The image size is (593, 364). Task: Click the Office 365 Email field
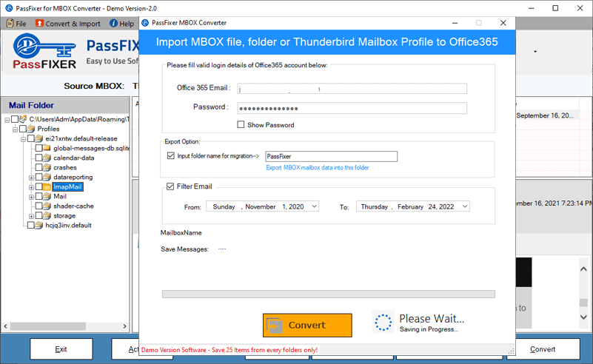[x=352, y=89]
